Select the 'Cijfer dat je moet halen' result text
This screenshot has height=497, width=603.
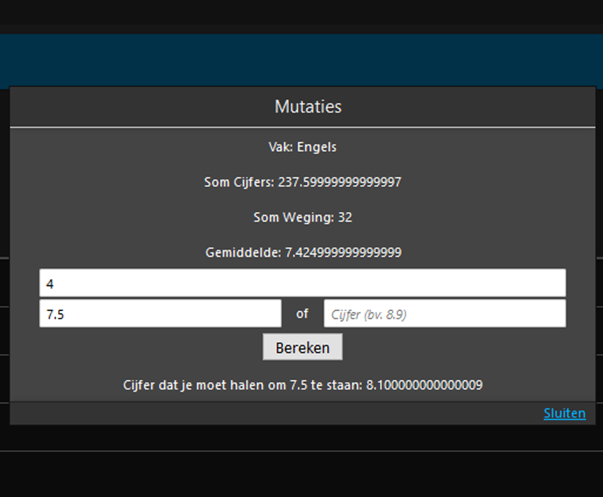coord(303,385)
